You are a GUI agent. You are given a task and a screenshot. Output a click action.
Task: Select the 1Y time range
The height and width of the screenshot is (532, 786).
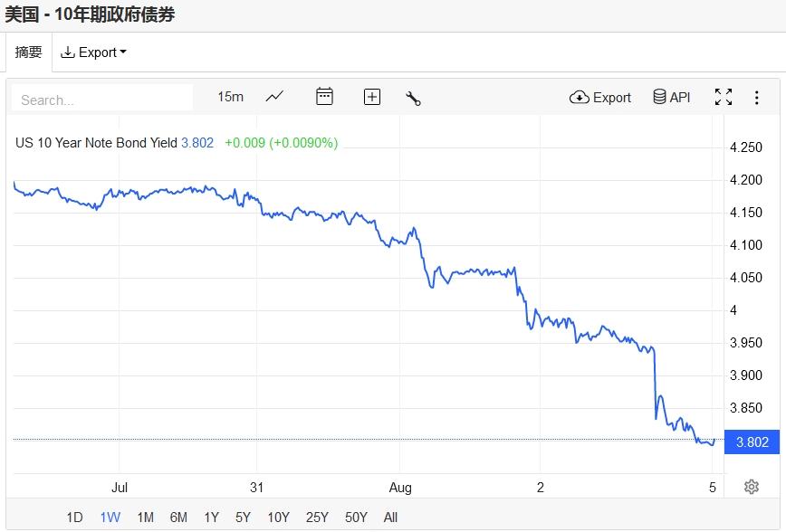211,517
